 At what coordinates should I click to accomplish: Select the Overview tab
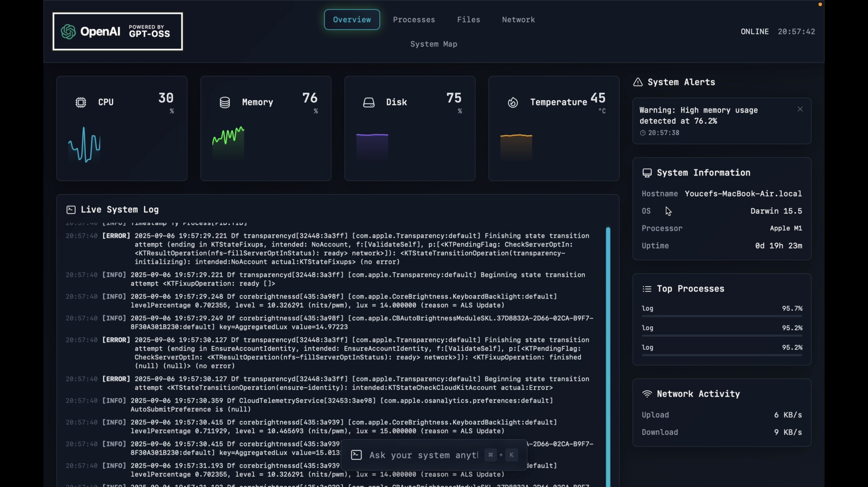point(352,20)
